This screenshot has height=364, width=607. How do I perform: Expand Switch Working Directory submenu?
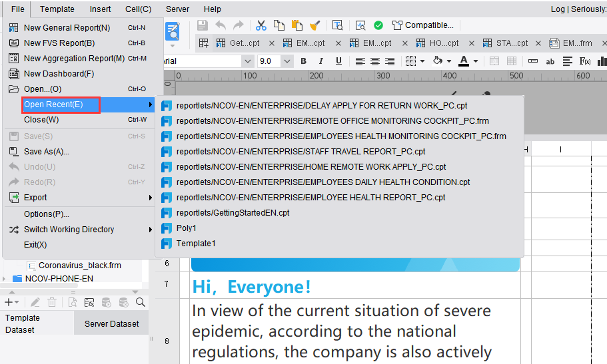79,230
